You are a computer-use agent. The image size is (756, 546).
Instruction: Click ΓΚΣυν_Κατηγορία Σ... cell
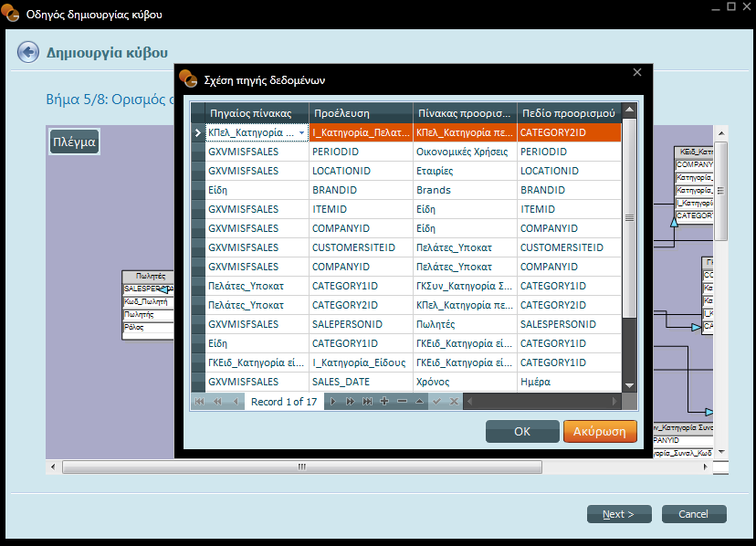click(x=465, y=286)
